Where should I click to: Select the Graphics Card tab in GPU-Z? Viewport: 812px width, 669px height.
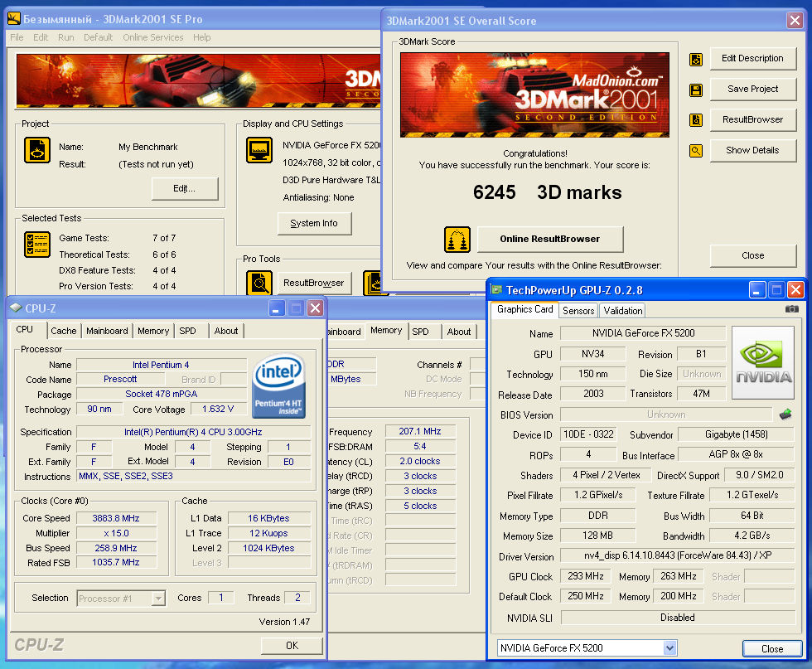pos(524,309)
